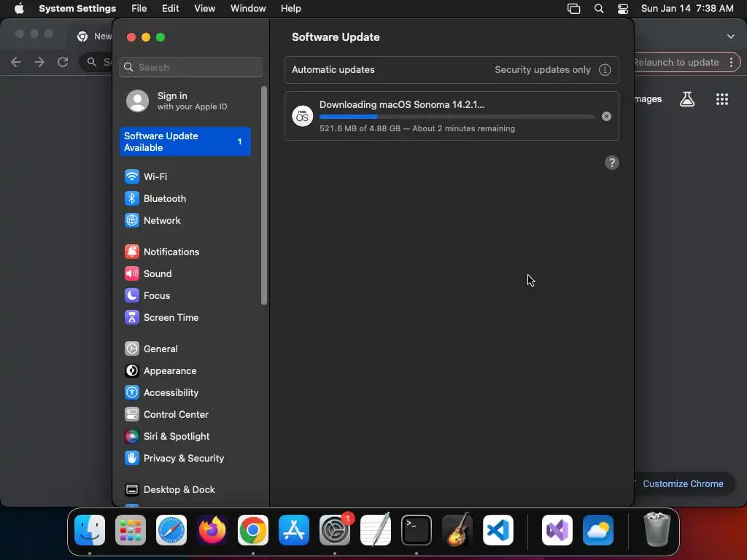Click Relaunch to update in Chrome
This screenshot has height=560, width=747.
pos(676,63)
